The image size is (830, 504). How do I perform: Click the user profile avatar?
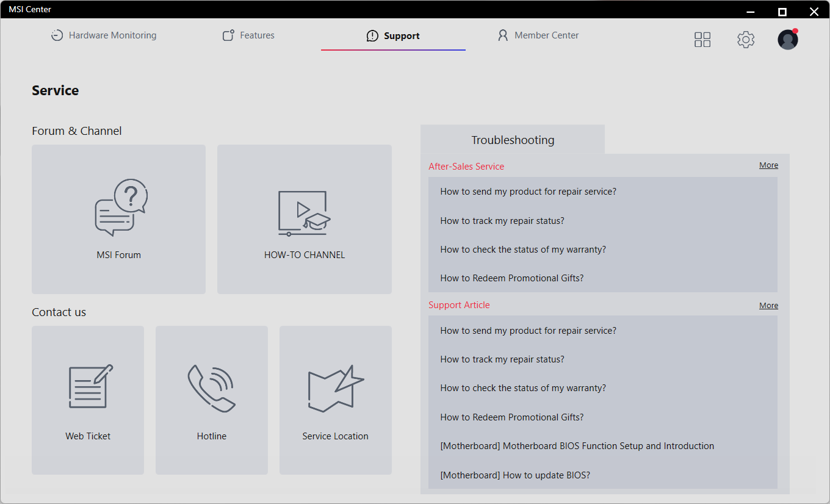tap(788, 39)
